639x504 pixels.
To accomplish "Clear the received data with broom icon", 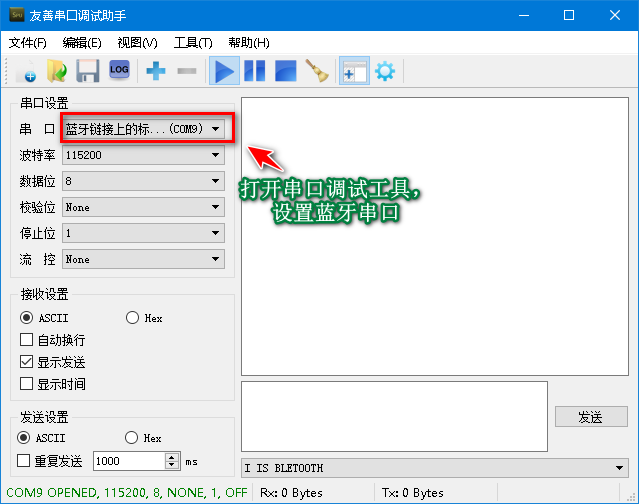I will point(317,71).
